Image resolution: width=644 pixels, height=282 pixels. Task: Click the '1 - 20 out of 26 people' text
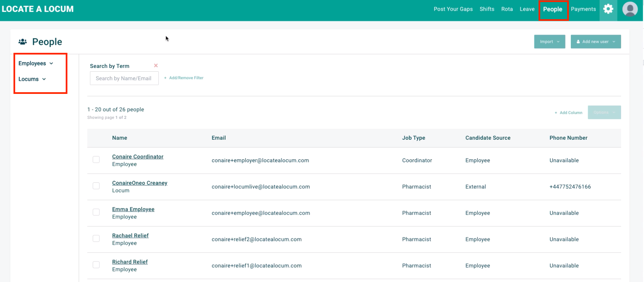116,109
